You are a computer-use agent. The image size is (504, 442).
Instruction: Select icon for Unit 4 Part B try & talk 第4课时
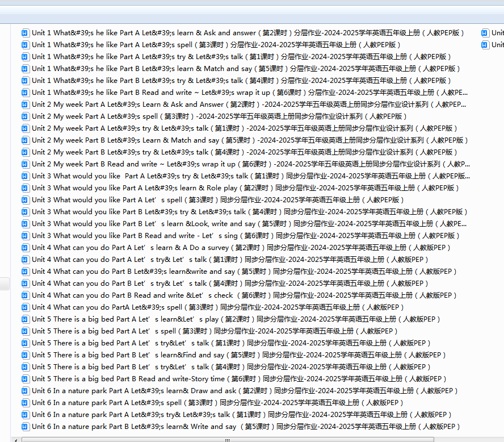[x=25, y=283]
